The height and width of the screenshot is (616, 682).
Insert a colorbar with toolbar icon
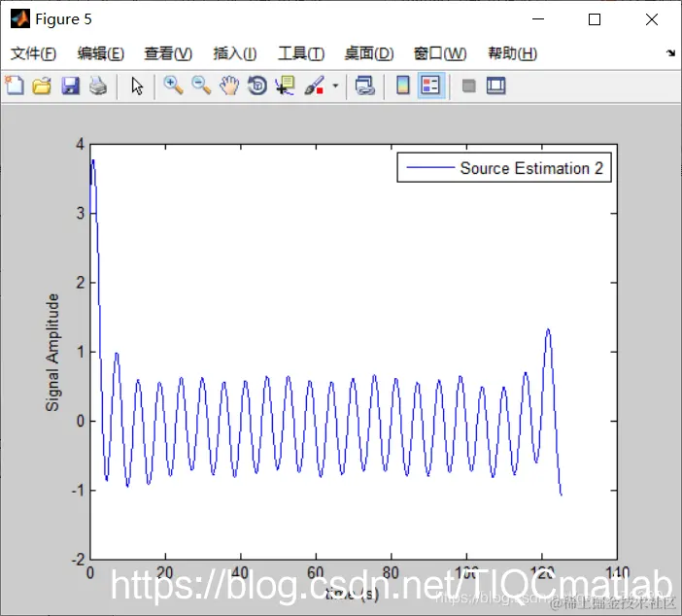point(403,86)
